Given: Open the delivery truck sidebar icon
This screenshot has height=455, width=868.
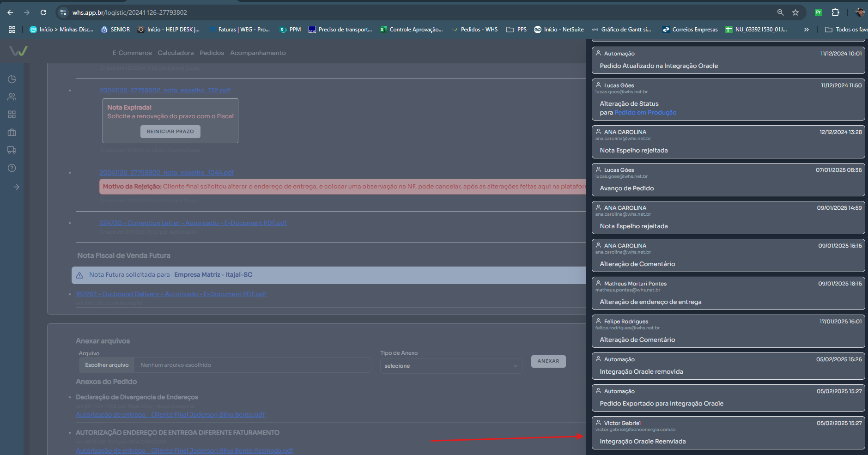Looking at the screenshot, I should point(12,150).
